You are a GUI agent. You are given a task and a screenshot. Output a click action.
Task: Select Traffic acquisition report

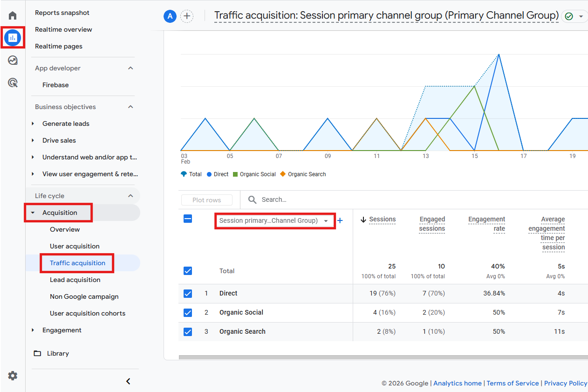coord(77,263)
